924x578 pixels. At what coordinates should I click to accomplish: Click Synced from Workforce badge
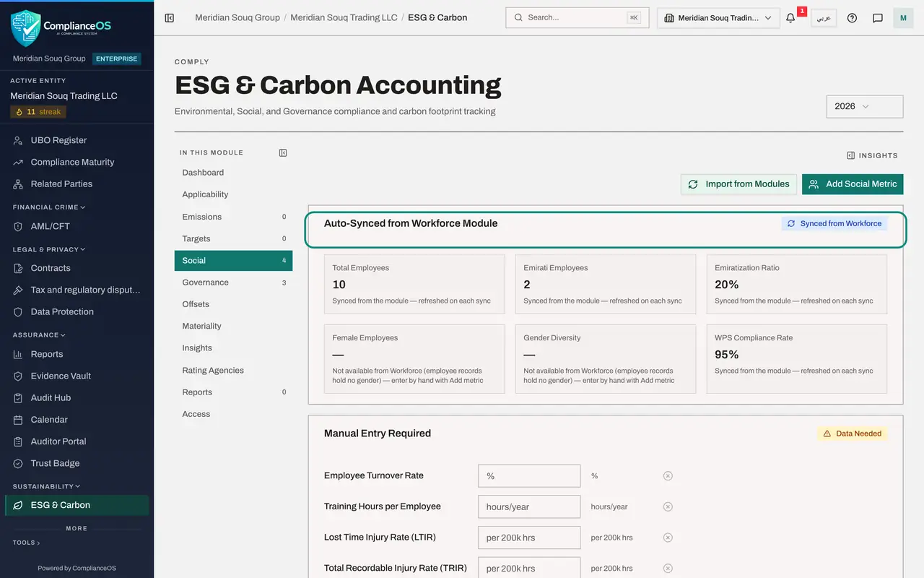click(x=834, y=224)
